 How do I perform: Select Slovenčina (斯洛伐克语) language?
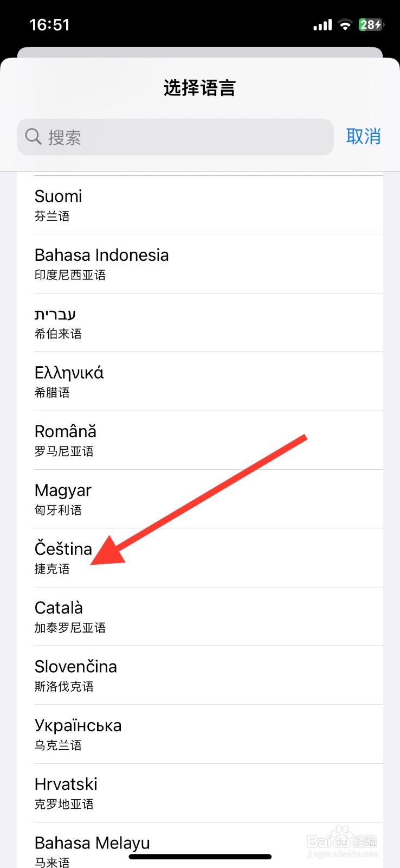199,675
